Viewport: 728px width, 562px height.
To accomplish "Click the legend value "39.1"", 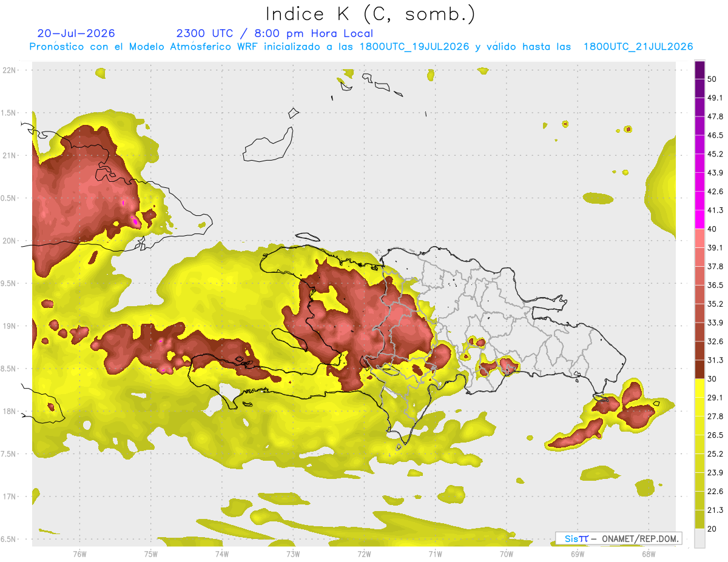I will tap(715, 248).
